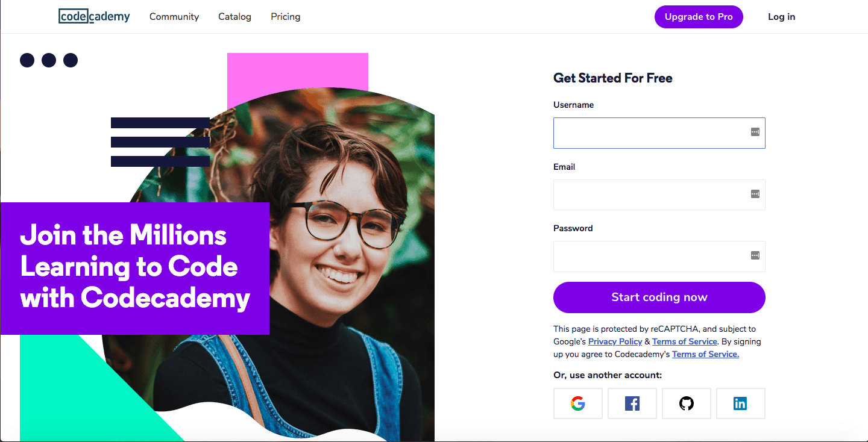Sign up using the Google account icon
This screenshot has height=442, width=868.
coord(577,403)
